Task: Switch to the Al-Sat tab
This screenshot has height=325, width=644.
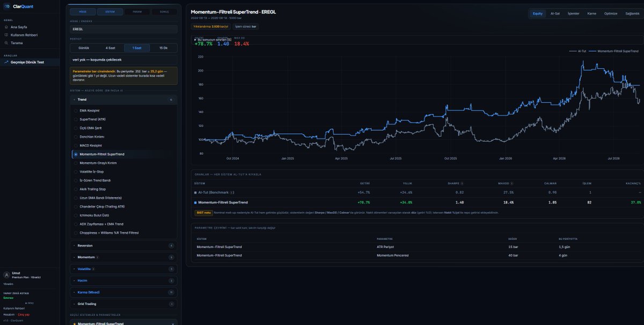Action: click(x=555, y=13)
